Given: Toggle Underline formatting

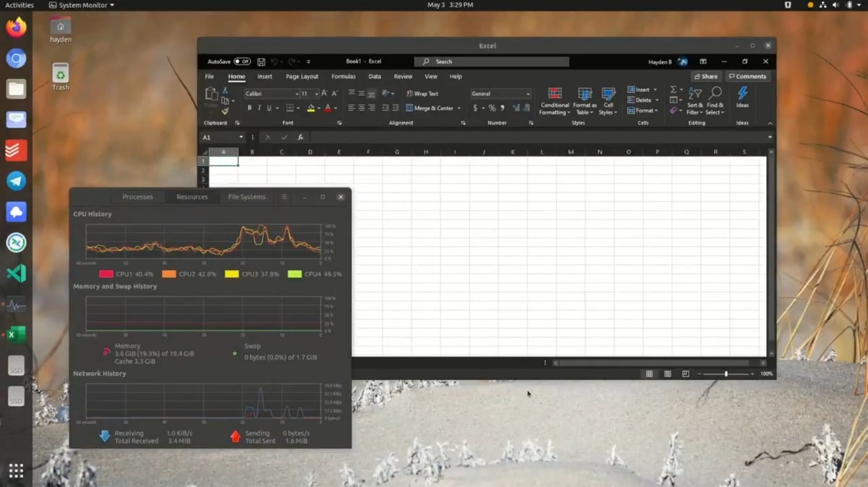Looking at the screenshot, I should click(x=268, y=108).
